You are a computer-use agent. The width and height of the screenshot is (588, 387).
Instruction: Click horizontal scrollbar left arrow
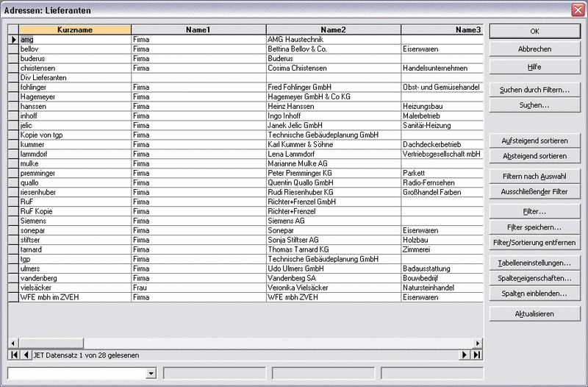13,343
